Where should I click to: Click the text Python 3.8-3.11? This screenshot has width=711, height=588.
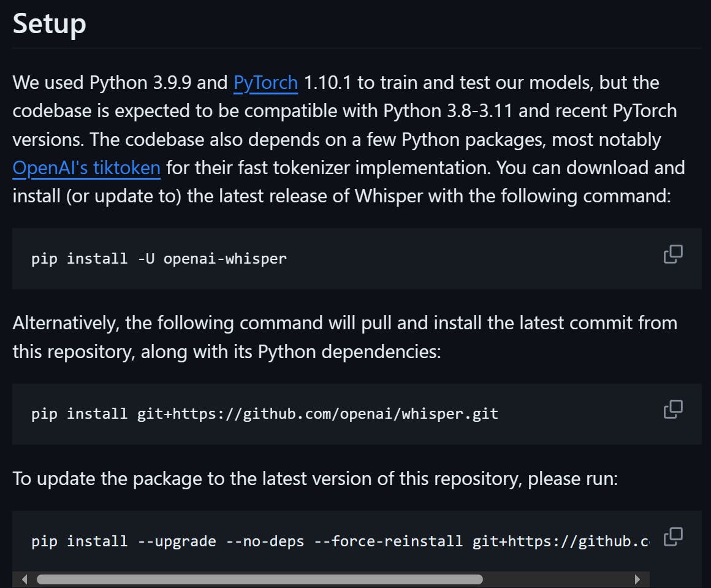448,111
